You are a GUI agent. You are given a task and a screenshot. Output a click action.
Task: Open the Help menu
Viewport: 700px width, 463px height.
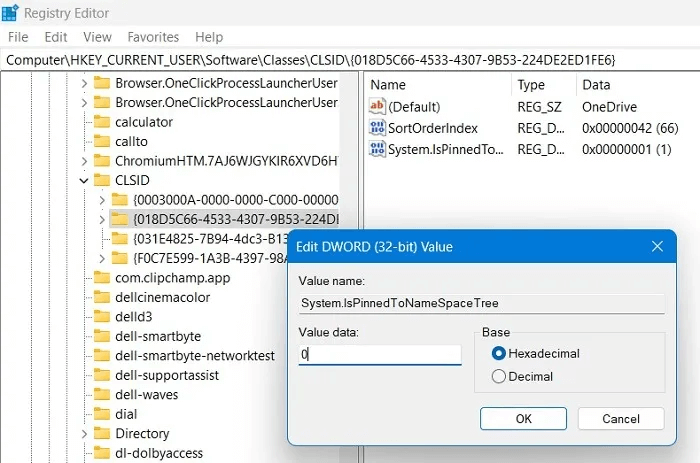(209, 37)
